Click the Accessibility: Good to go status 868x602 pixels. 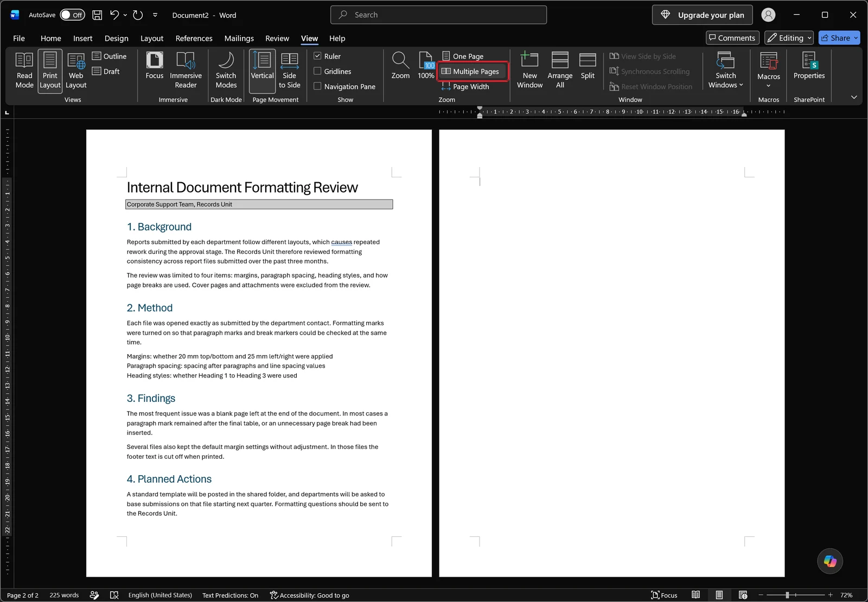pos(309,595)
